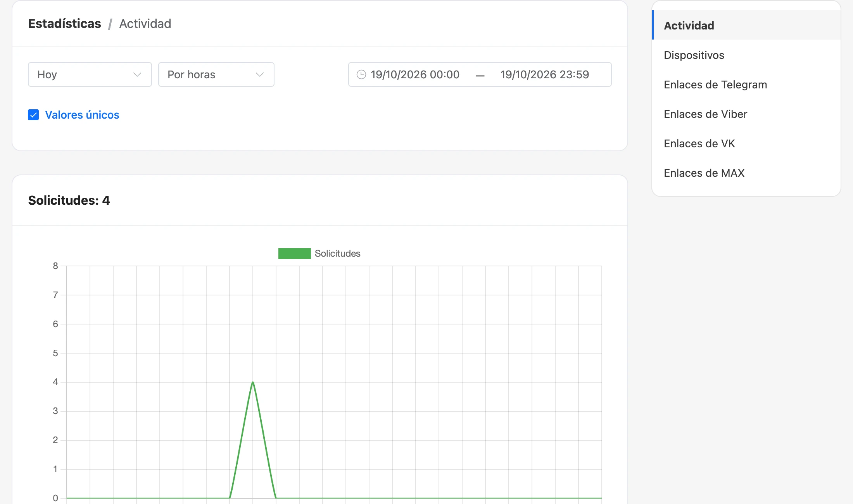Viewport: 853px width, 504px height.
Task: Click the Estadísticas breadcrumb link
Action: click(64, 24)
